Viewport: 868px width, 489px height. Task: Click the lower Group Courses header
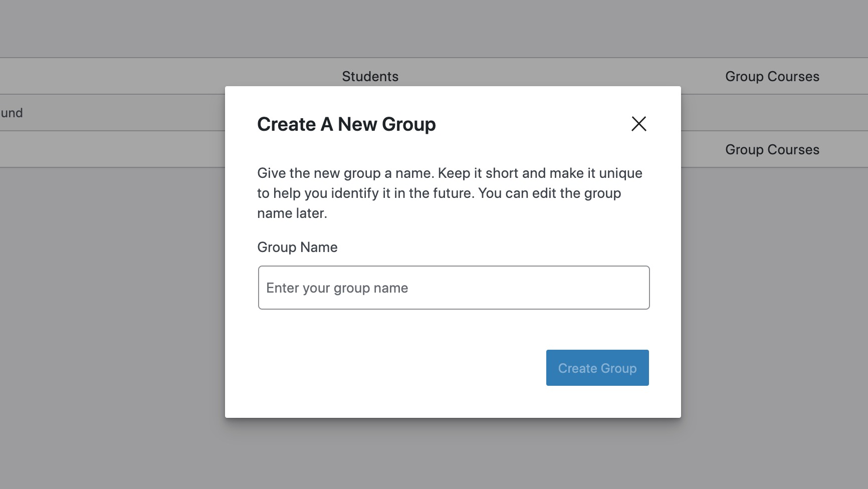pyautogui.click(x=772, y=149)
